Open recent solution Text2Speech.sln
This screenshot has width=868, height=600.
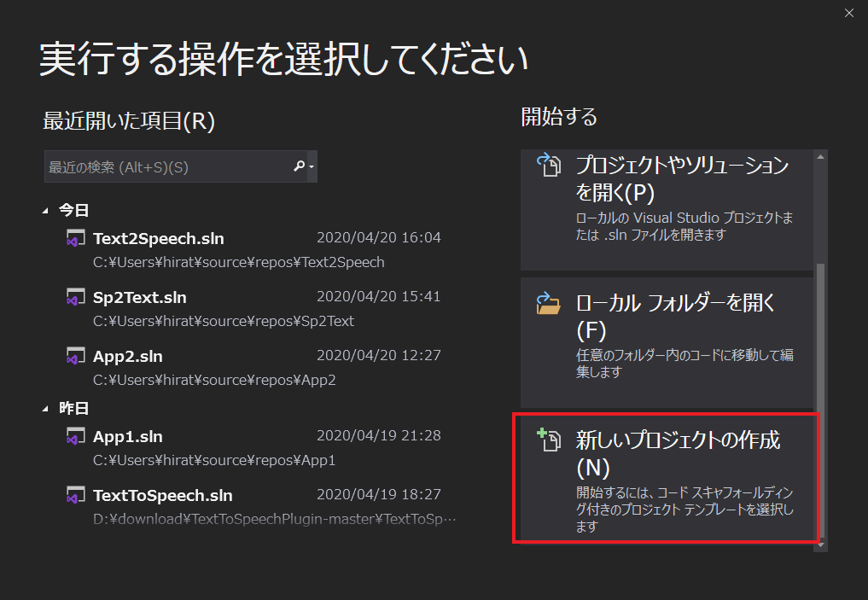(253, 249)
